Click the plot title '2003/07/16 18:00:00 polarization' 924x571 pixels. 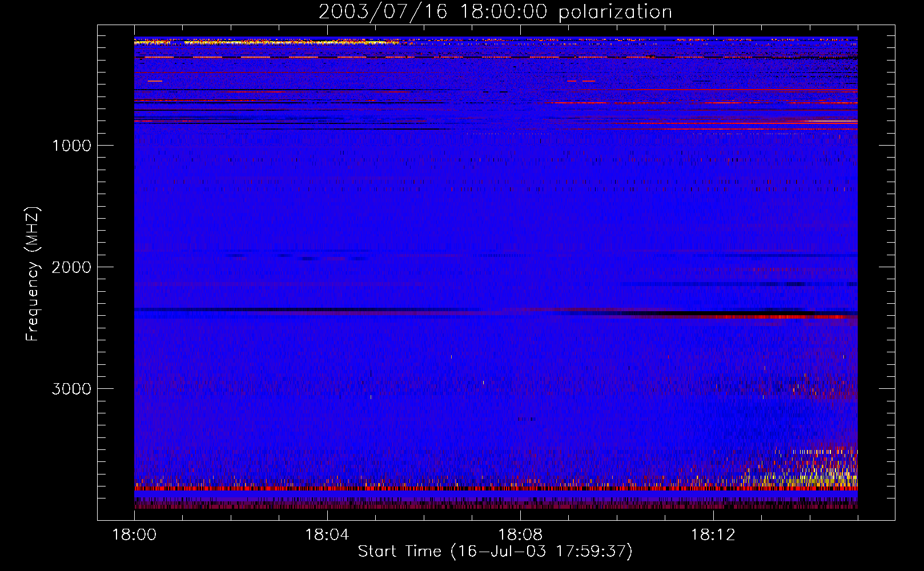tap(495, 11)
